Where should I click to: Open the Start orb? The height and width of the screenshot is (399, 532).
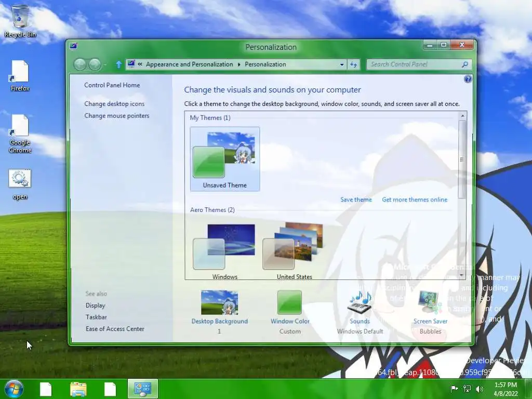pyautogui.click(x=14, y=389)
